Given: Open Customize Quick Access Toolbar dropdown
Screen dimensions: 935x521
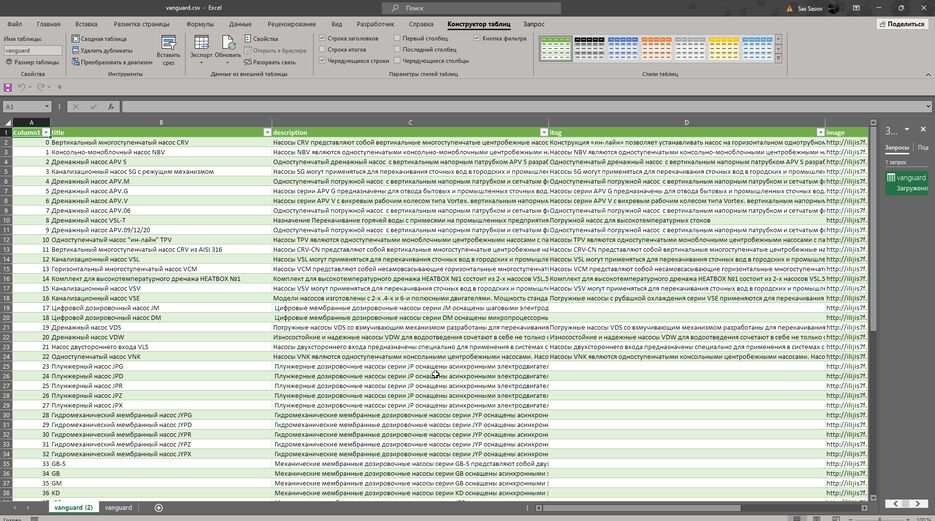Looking at the screenshot, I should pos(59,88).
